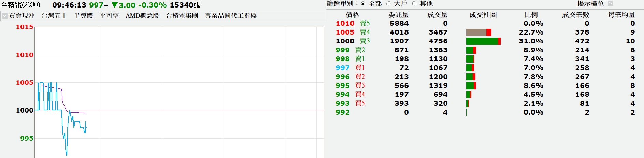This screenshot has width=644, height=158.
Task: Click the 價格 column header
Action: 353,15
